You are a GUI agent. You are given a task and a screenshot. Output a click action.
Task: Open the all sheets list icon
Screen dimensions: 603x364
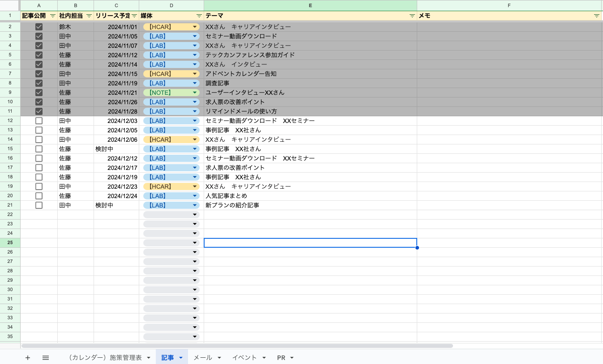click(x=45, y=357)
